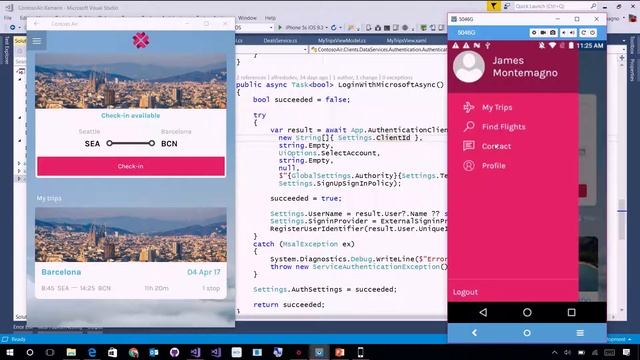The image size is (640, 360).
Task: Open GitHub Desktop from taskbar
Action: pos(174,352)
